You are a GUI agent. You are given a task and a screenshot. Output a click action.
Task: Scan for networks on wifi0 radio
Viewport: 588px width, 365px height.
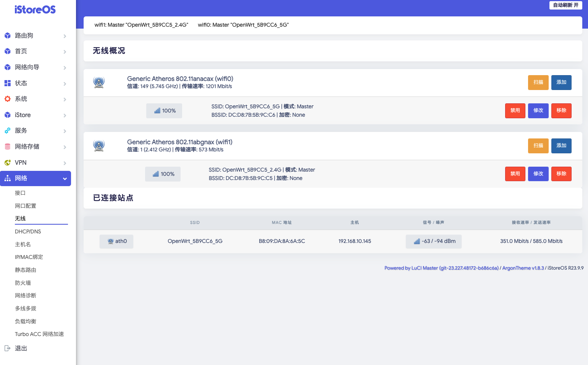point(538,82)
